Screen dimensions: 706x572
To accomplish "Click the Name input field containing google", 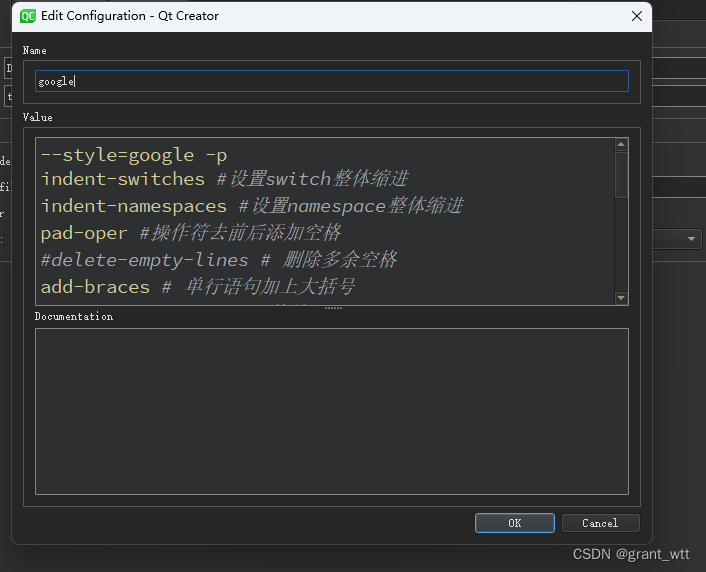I will tap(332, 81).
